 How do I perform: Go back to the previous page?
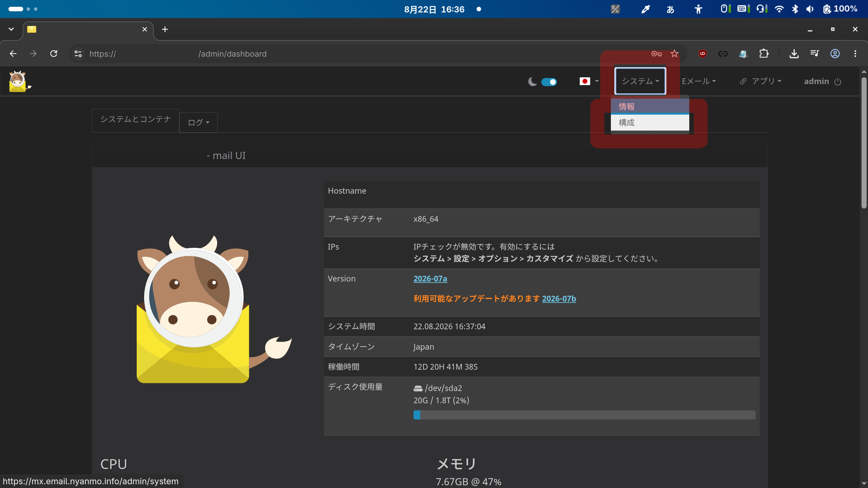pos(13,54)
